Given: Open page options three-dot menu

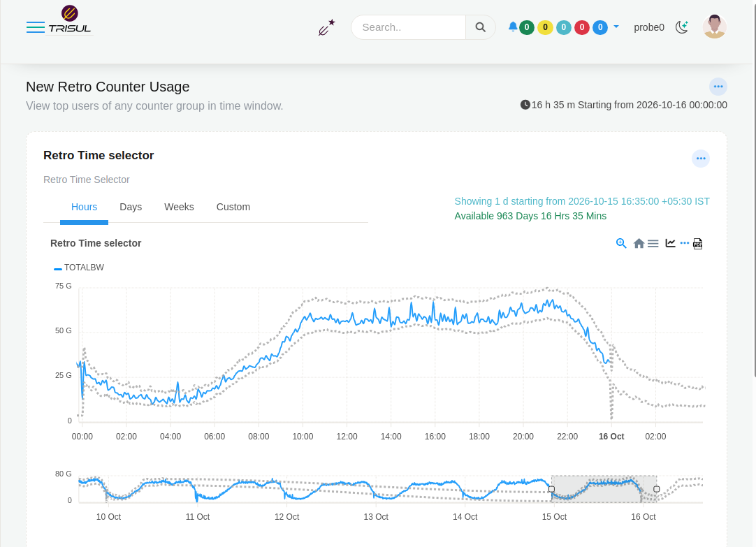Looking at the screenshot, I should 718,87.
